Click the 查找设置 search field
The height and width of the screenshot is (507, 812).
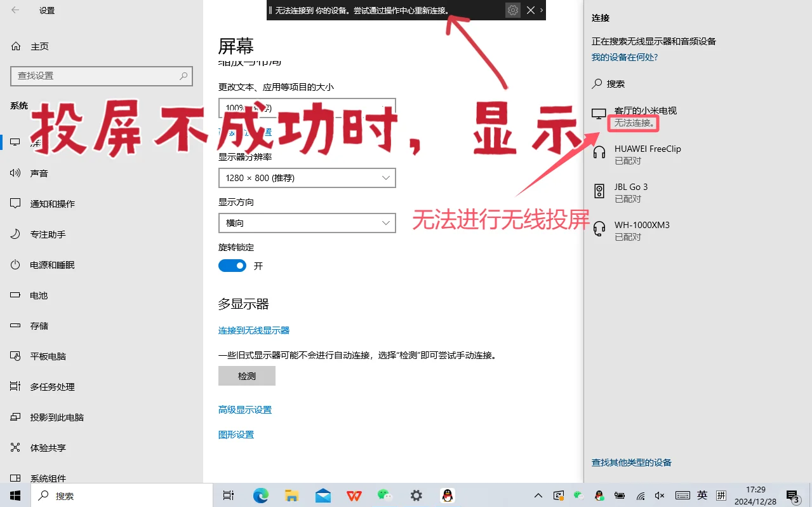[x=95, y=76]
